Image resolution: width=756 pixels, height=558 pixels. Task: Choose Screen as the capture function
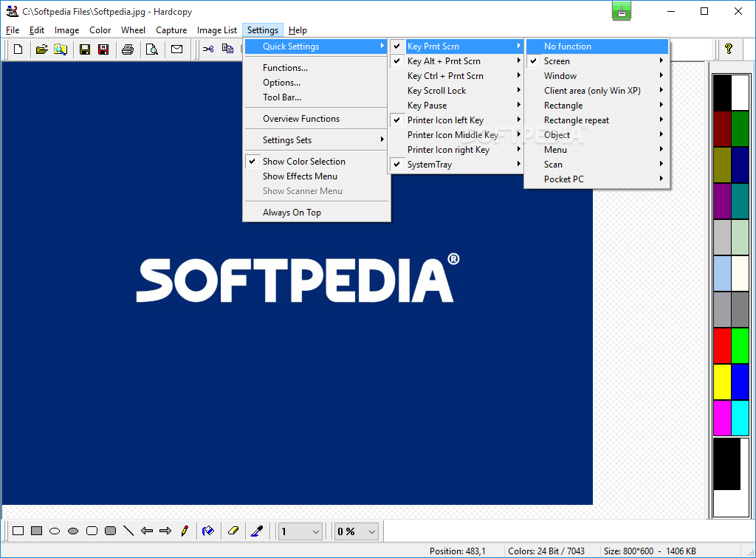pos(597,61)
